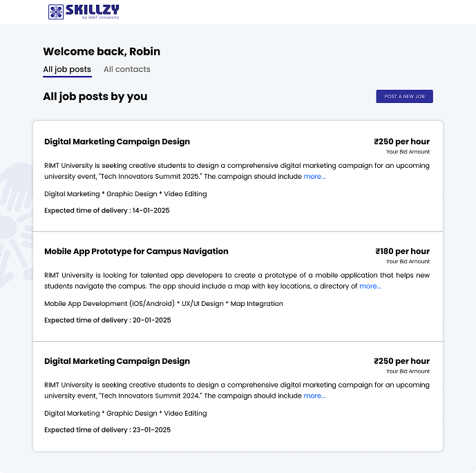Click the SKILLZY wordmark in header
This screenshot has height=473, width=476.
point(92,10)
